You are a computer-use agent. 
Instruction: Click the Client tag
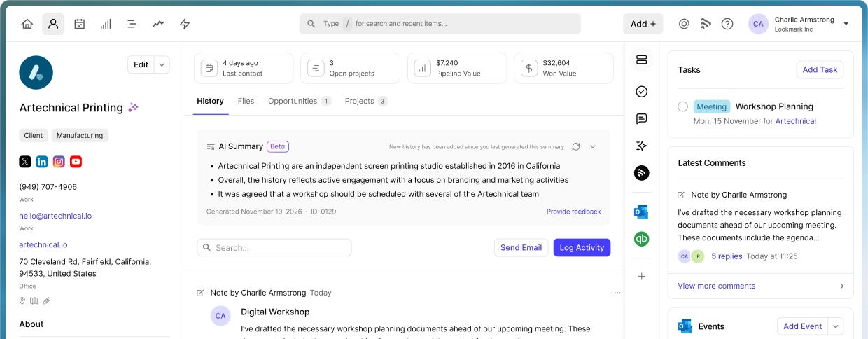click(34, 136)
